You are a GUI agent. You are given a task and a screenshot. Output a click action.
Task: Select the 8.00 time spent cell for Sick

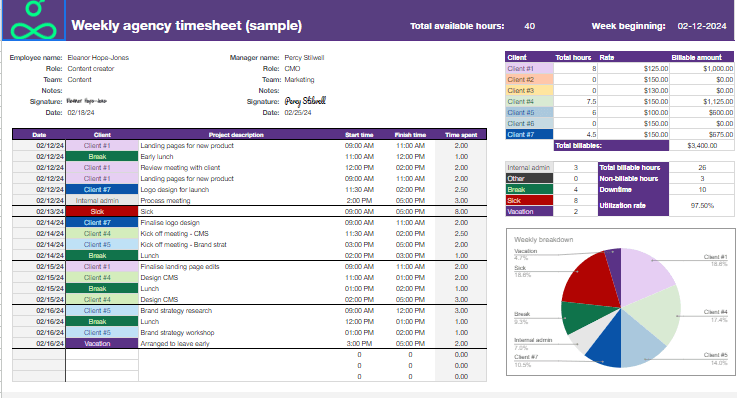(x=461, y=211)
